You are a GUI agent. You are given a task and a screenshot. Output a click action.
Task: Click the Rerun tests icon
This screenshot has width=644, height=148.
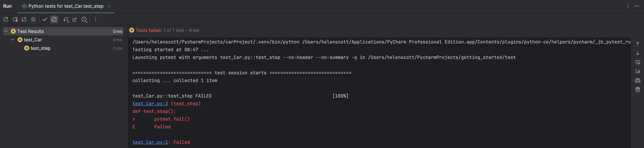(x=5, y=19)
